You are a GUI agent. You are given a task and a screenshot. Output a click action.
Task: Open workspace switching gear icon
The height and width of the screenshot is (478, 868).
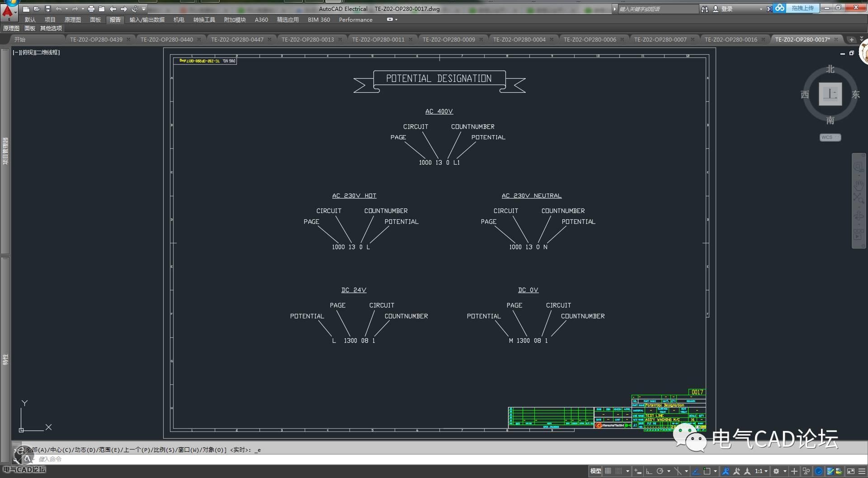[776, 471]
